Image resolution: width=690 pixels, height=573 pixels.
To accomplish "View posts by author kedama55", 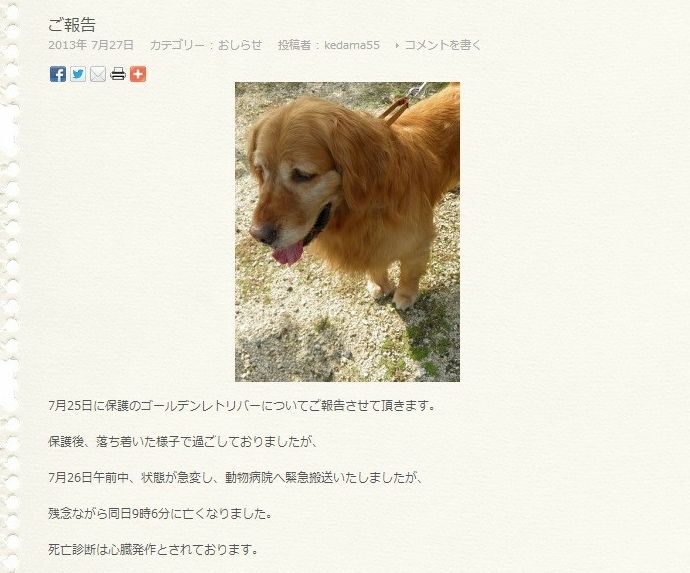I will tap(352, 45).
